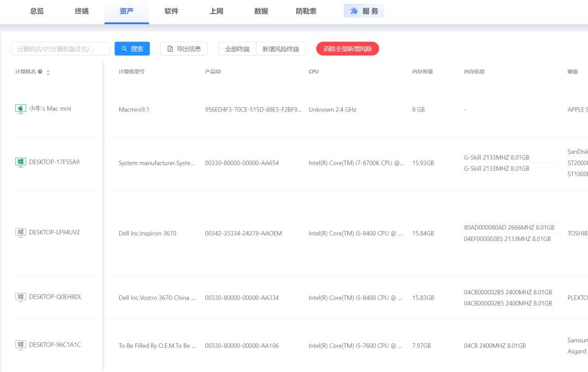Sort by computer name using the sort arrows

[48, 72]
